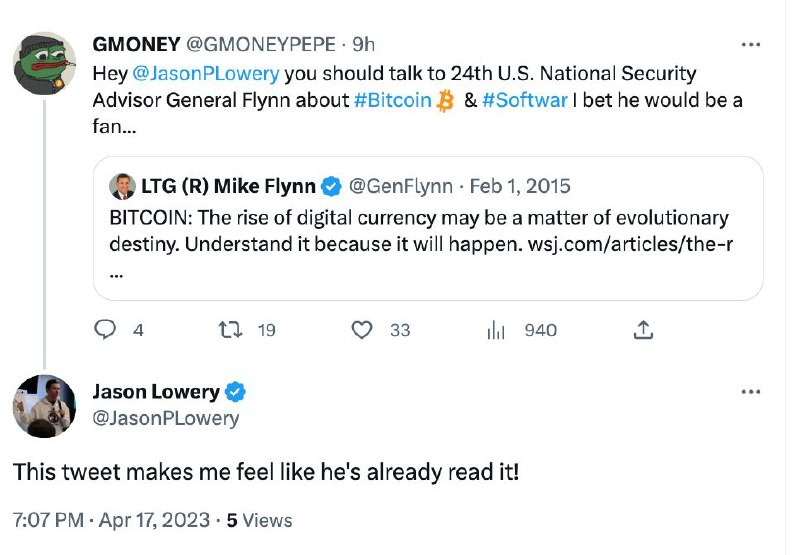
Task: Open the #Bitcoin hashtag
Action: (393, 100)
